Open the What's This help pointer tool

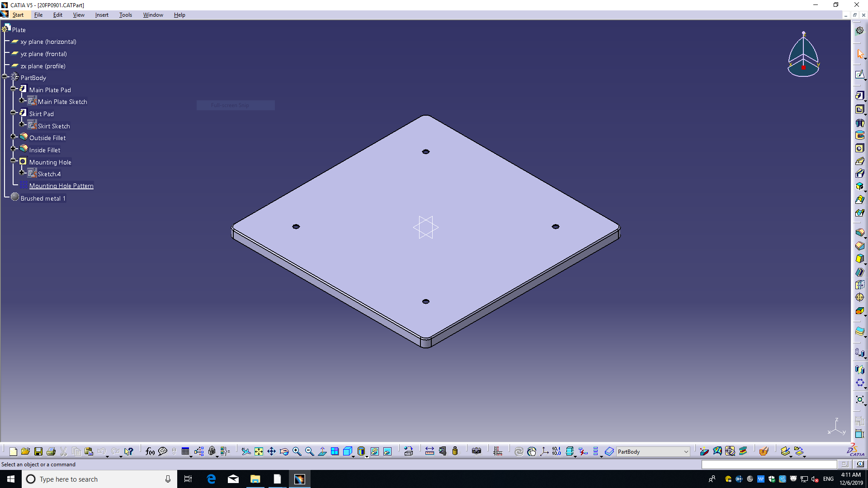pos(129,451)
